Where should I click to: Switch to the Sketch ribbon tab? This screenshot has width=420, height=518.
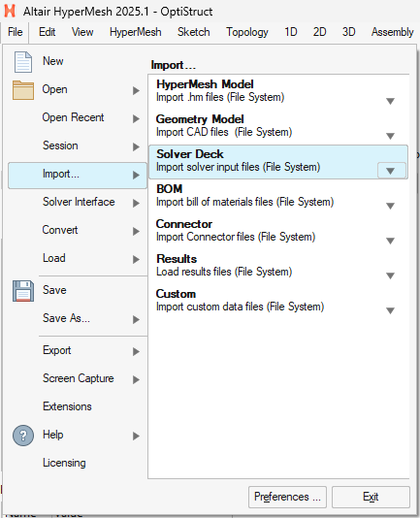point(194,32)
